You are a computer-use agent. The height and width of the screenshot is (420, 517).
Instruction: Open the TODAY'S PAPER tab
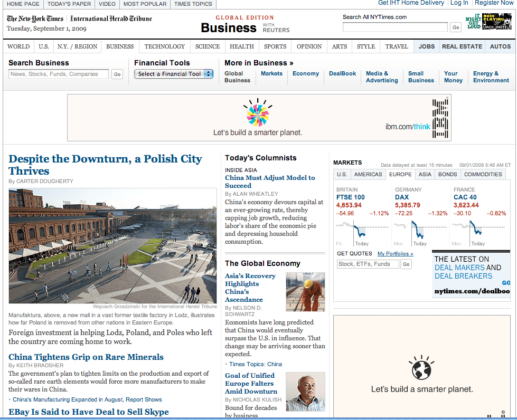(69, 4)
